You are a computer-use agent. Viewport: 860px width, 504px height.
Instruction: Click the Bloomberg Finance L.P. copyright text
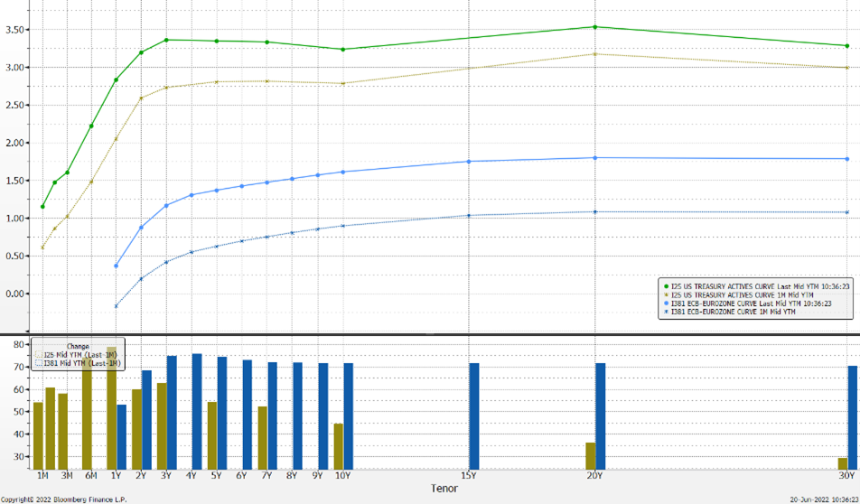tap(63, 499)
